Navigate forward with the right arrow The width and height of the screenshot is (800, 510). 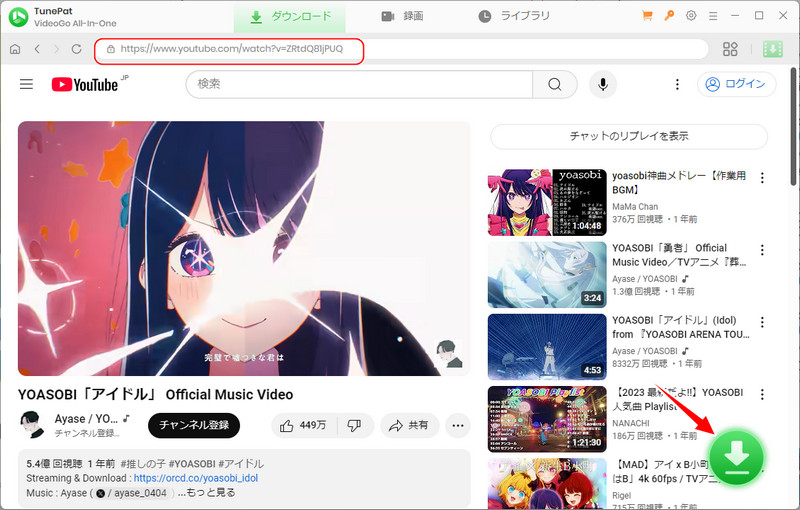56,49
